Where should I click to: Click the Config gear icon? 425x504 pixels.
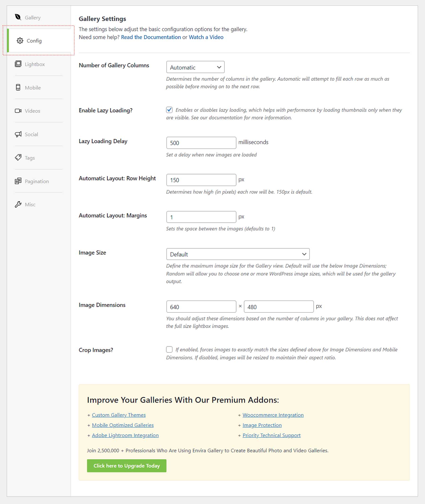[x=20, y=41]
